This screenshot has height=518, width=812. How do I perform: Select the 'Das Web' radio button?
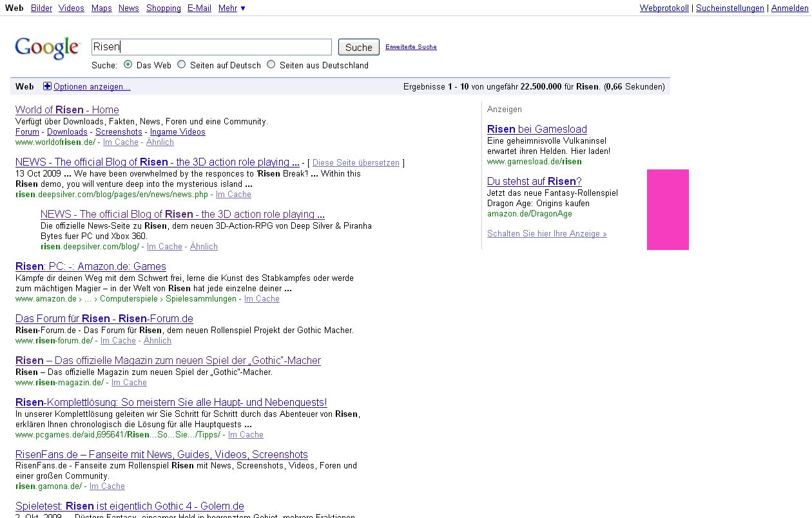tap(128, 64)
